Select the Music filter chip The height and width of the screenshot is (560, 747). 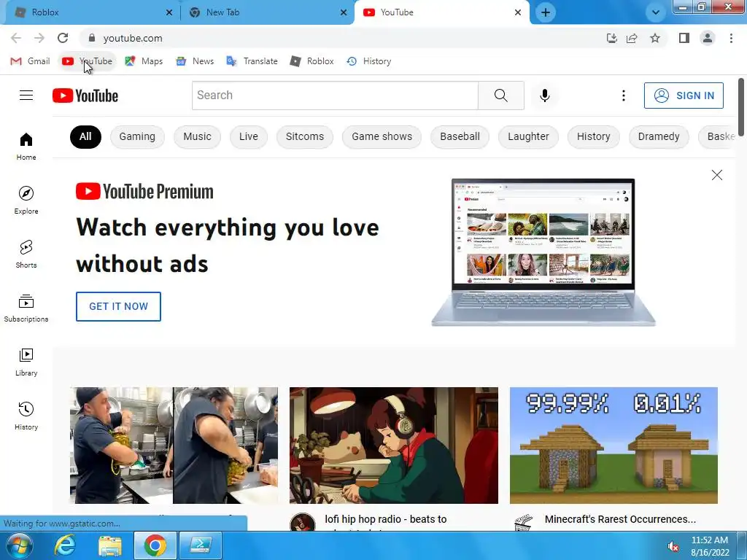[197, 136]
